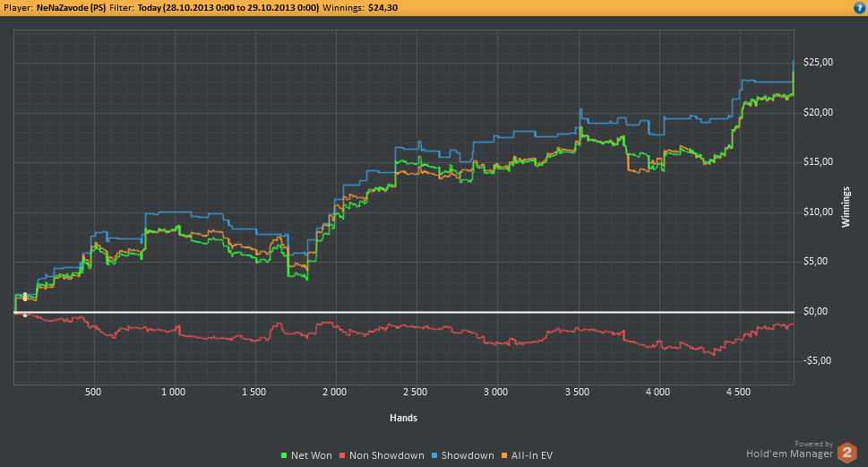Click the orange All-In EV color square
This screenshot has height=467, width=868.
[504, 456]
